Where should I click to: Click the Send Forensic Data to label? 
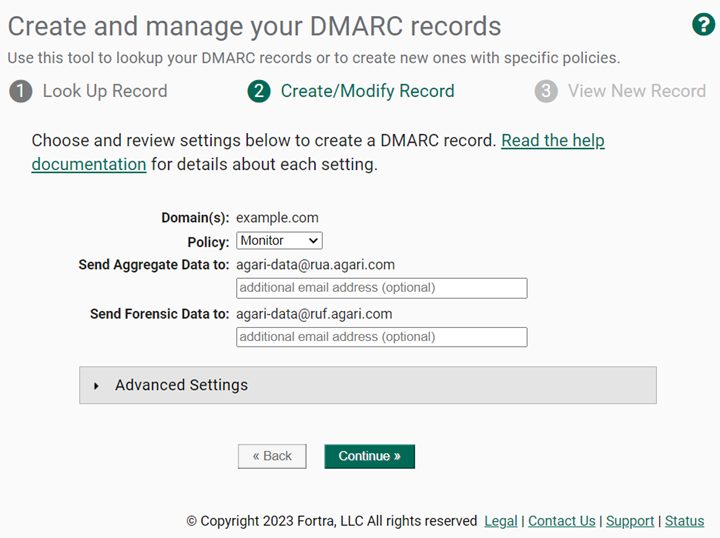coord(159,314)
